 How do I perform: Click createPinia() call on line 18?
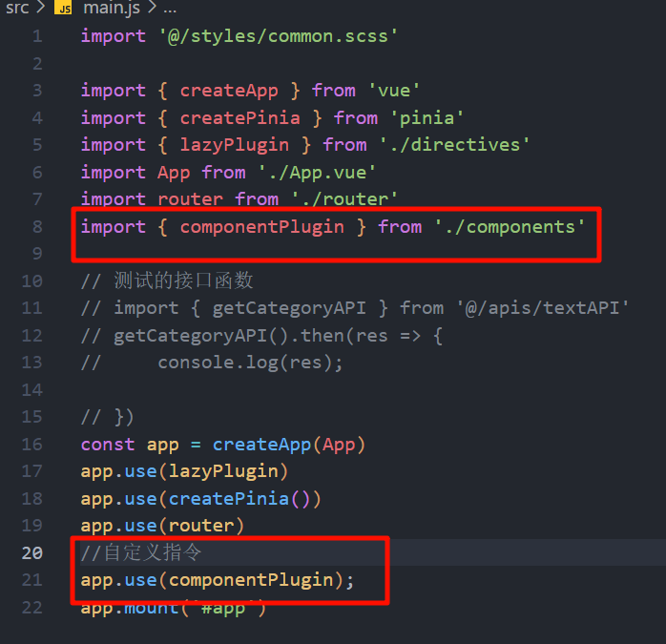[x=245, y=499]
